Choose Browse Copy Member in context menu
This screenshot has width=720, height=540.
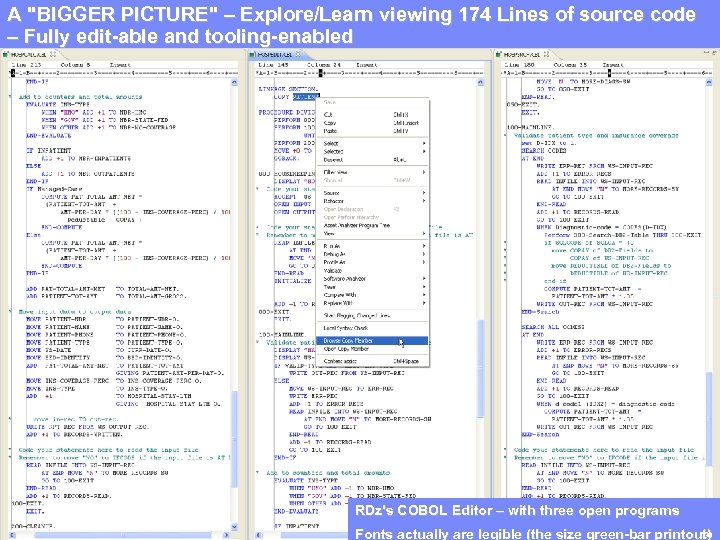tap(372, 341)
